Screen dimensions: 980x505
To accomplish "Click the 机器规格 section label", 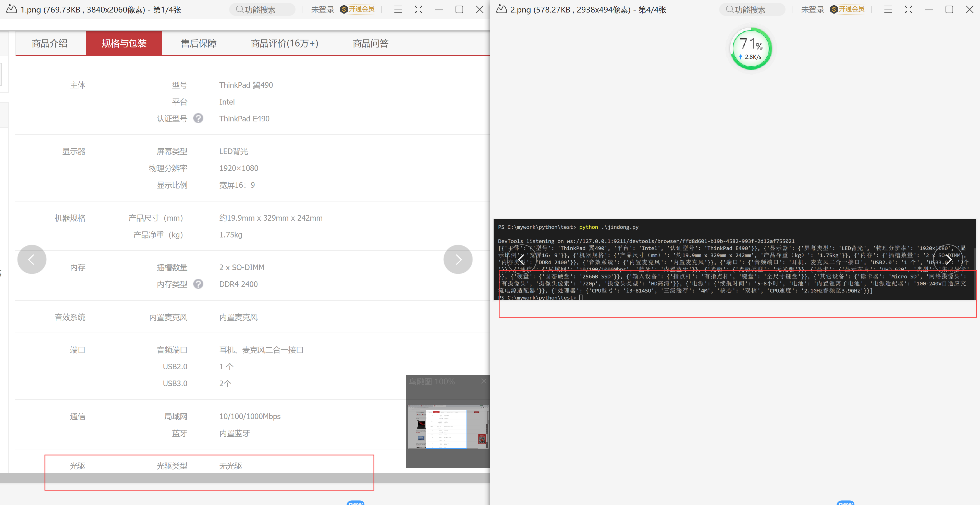I will click(70, 218).
